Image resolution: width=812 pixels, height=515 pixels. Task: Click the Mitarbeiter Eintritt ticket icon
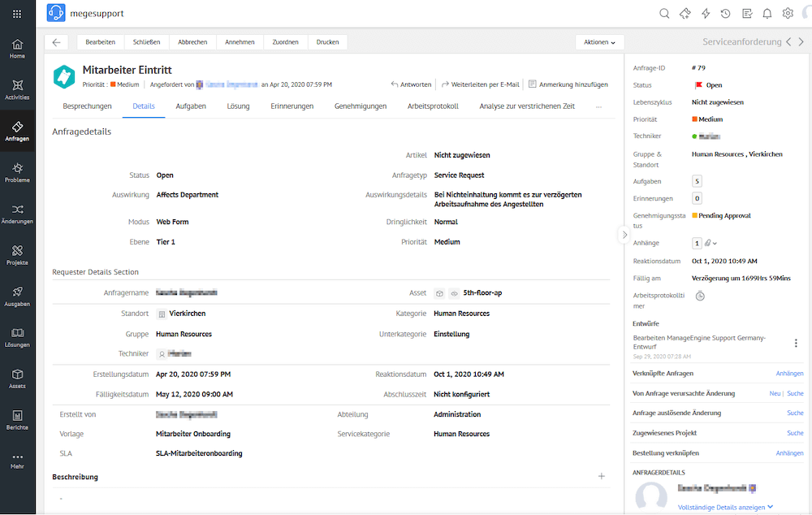(x=64, y=76)
